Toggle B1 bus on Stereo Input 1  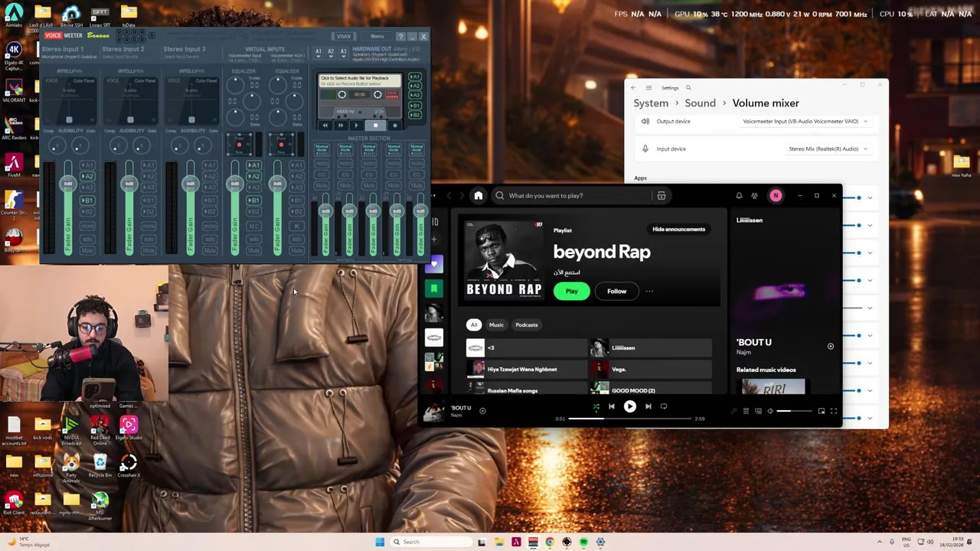(87, 201)
